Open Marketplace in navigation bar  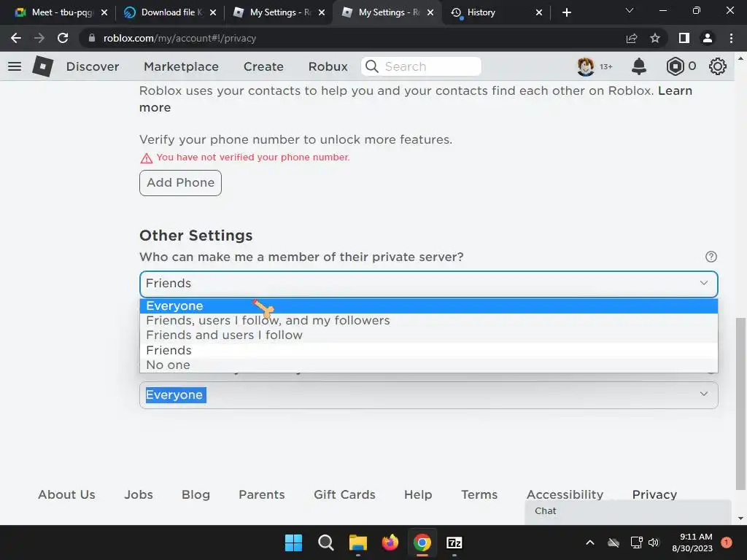click(x=182, y=66)
